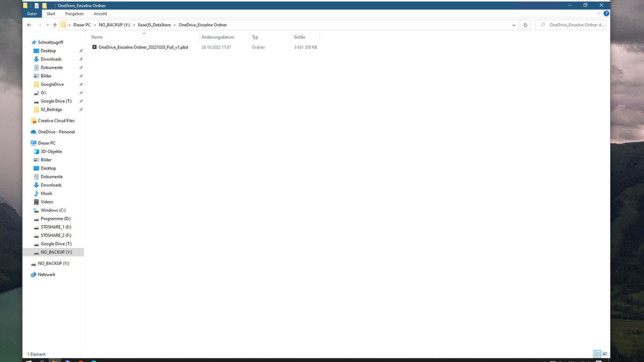This screenshot has height=362, width=644.
Task: Select the highlighted NO_BACKUP (Y:) under Dieser PC
Action: 53,252
